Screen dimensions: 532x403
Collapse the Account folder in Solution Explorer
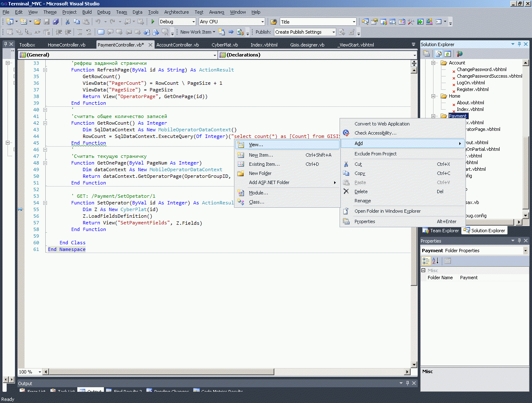[x=433, y=63]
